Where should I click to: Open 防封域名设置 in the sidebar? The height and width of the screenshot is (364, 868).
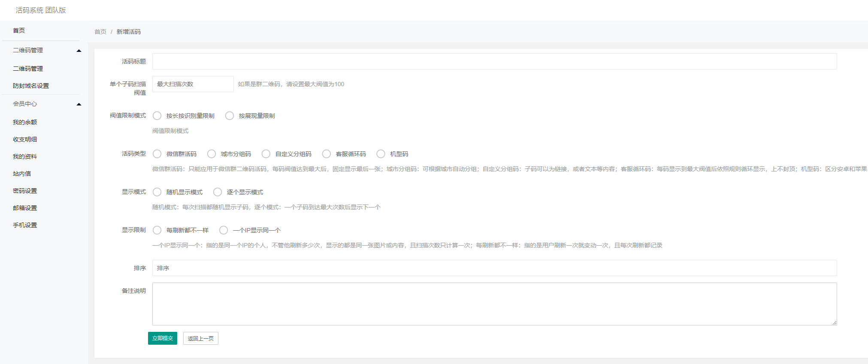click(x=31, y=86)
